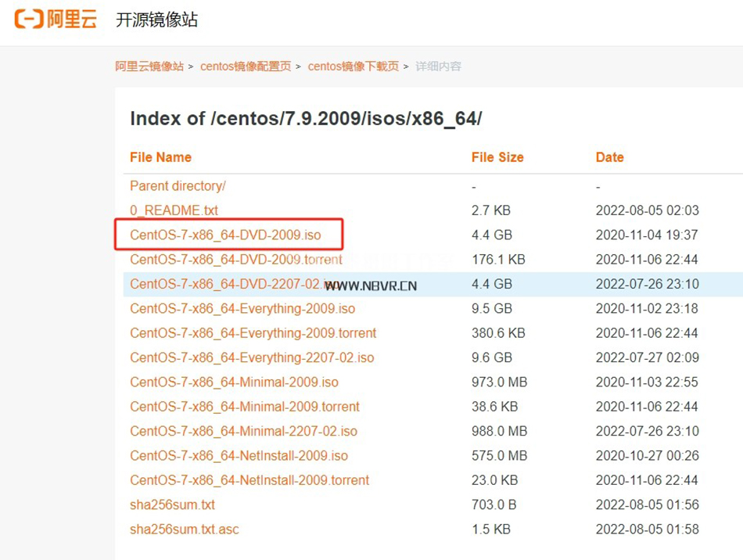Click the 38.6 KB size cell

(495, 407)
